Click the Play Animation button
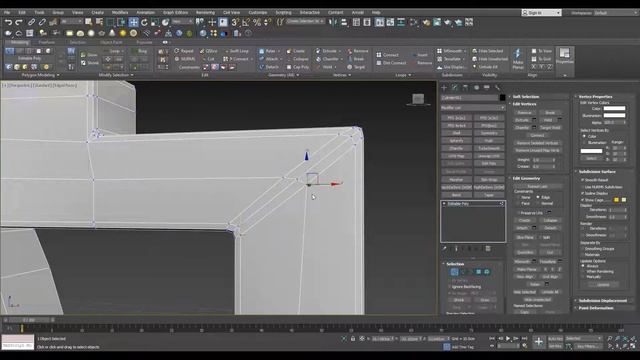Image resolution: width=640 pixels, height=360 pixels. point(508,338)
